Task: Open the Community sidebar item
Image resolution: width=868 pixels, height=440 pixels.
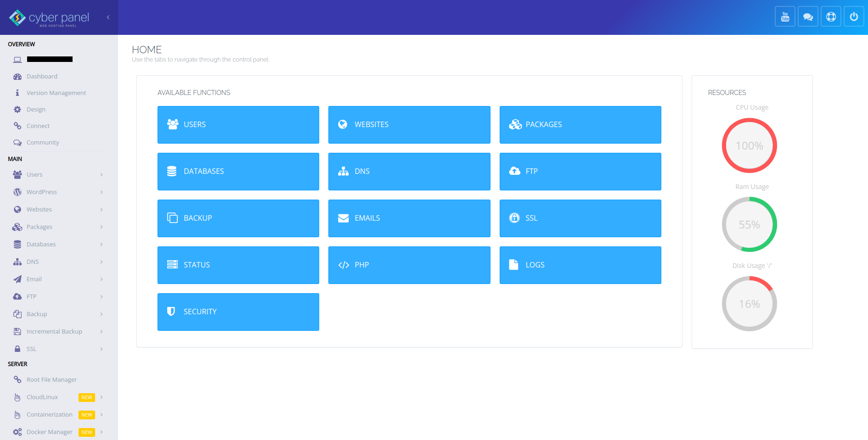Action: pyautogui.click(x=43, y=143)
